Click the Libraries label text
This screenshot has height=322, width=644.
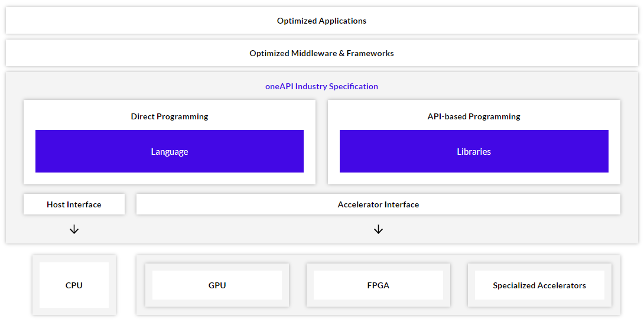[474, 152]
